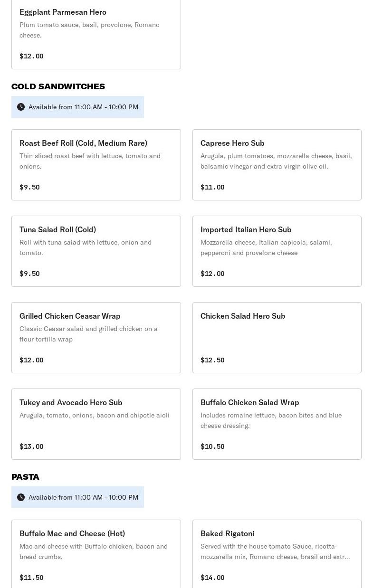Choose Buffalo Mac and Cheese (Hot)
373x588 pixels.
click(96, 554)
